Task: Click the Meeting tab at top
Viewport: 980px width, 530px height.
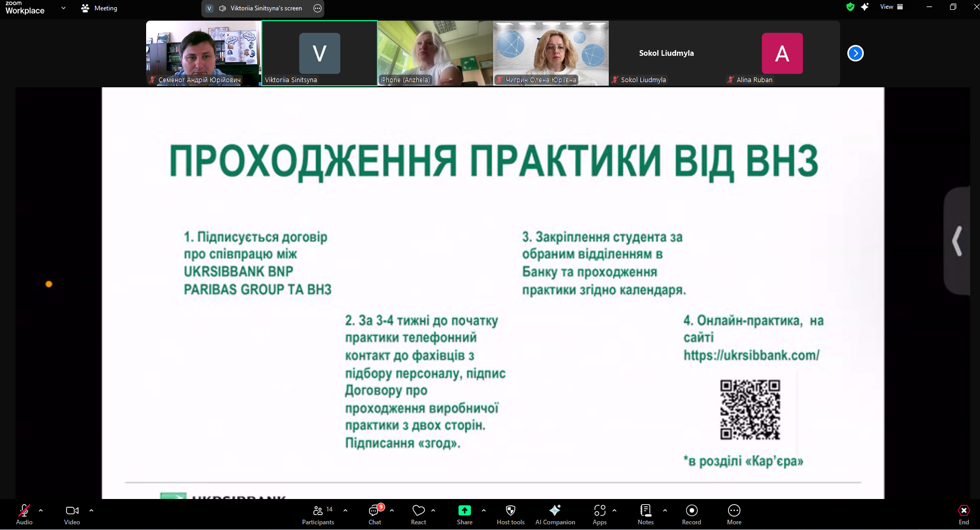Action: coord(100,8)
